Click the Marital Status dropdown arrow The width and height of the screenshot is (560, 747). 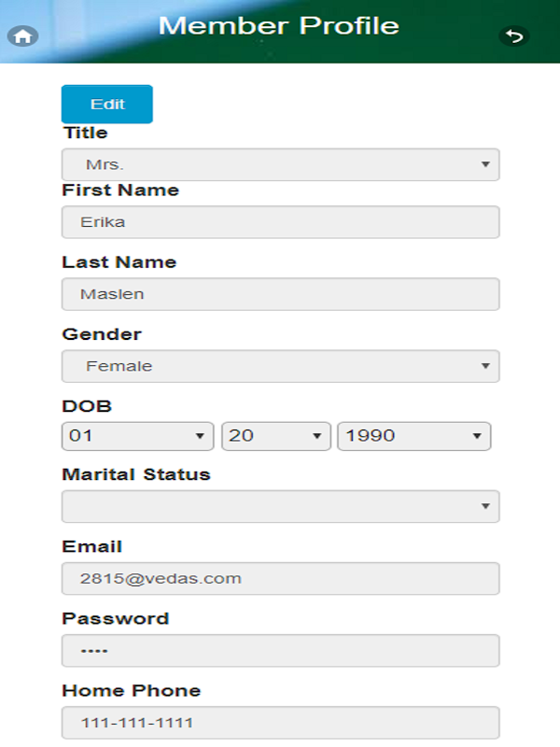[485, 506]
